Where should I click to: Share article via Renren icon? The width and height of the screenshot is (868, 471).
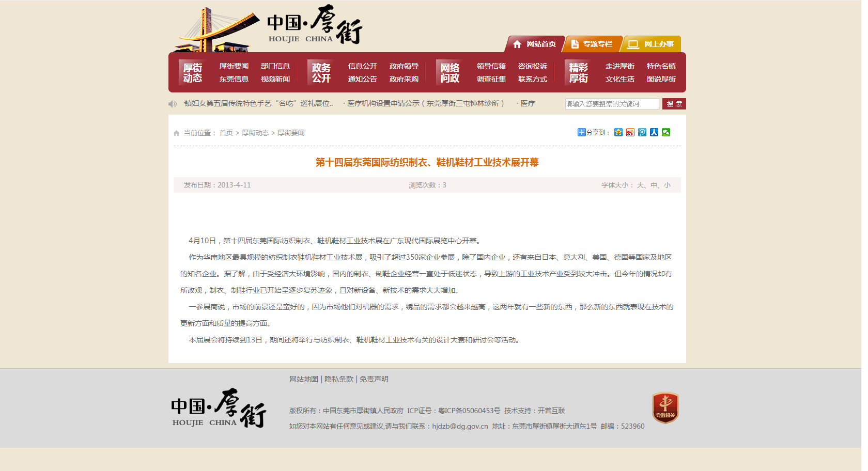click(x=654, y=132)
